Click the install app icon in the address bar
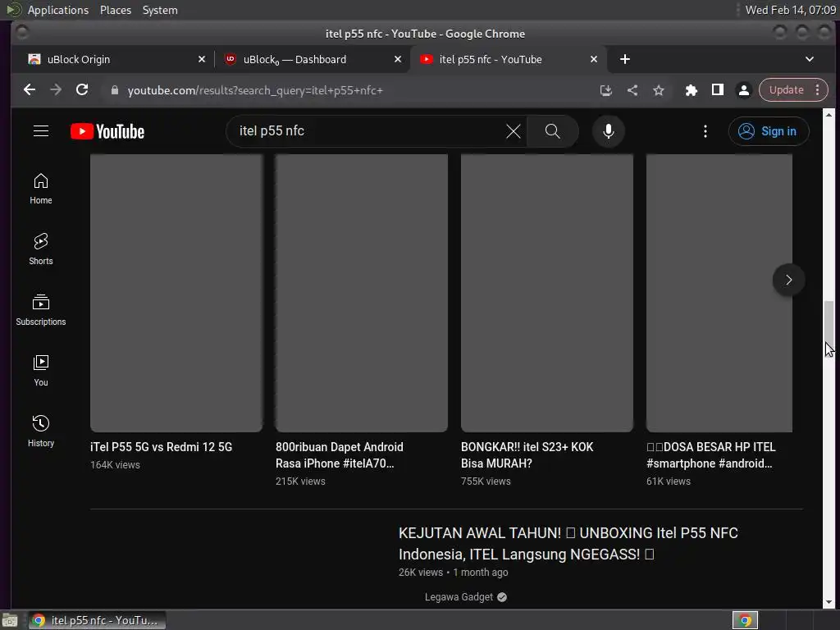The image size is (840, 630). [606, 90]
